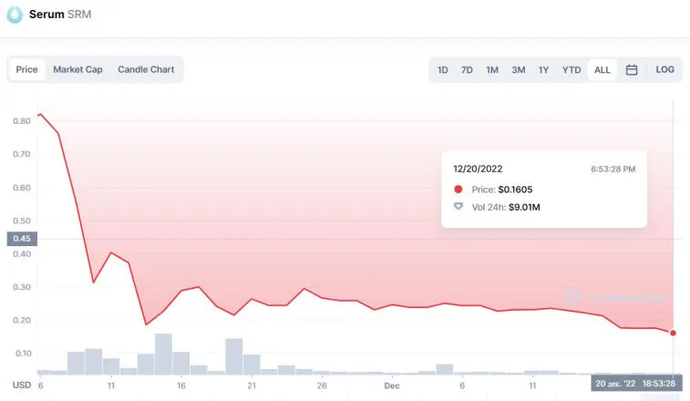Select the 1Y time range
The image size is (690, 401).
click(x=544, y=70)
